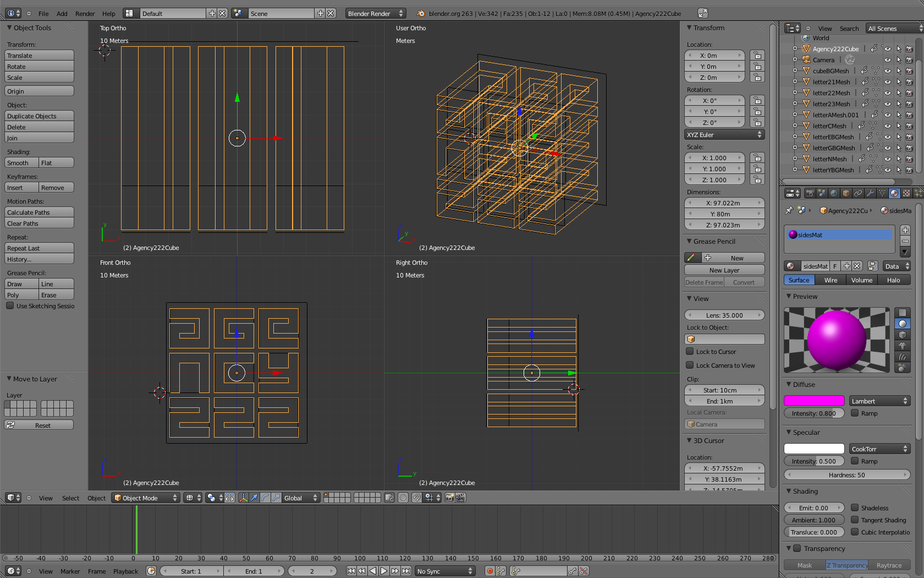This screenshot has height=578, width=924.
Task: Open the Object Data tab triangle icon
Action: click(882, 193)
